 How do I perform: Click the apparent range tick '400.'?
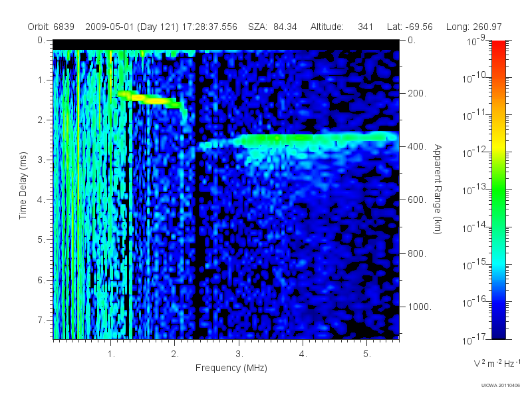coord(417,146)
